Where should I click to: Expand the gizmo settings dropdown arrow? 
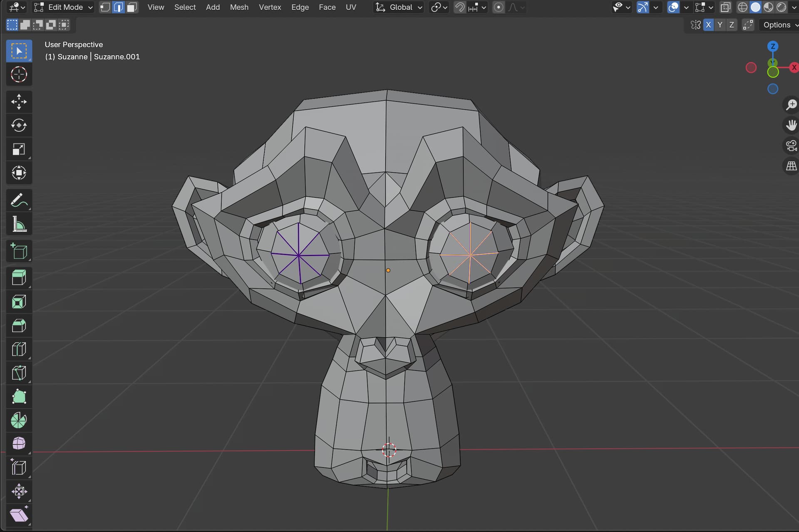[656, 7]
